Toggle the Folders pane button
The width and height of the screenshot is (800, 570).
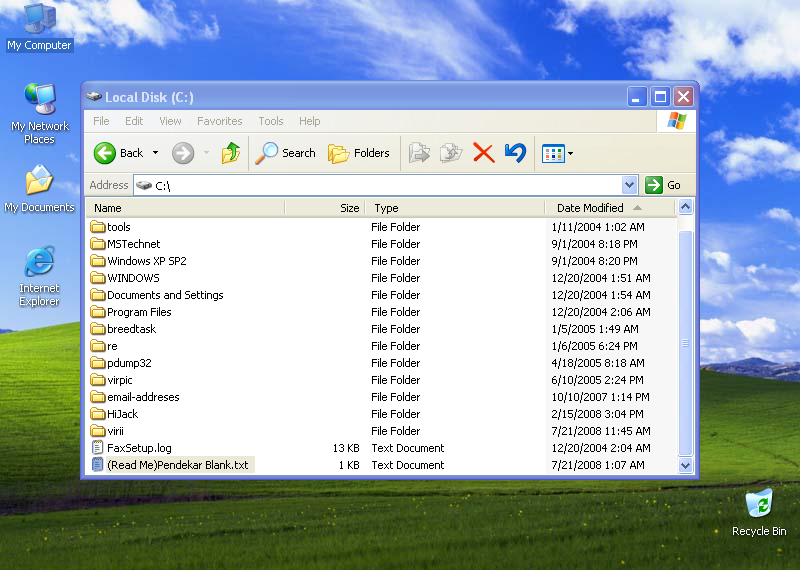click(359, 153)
